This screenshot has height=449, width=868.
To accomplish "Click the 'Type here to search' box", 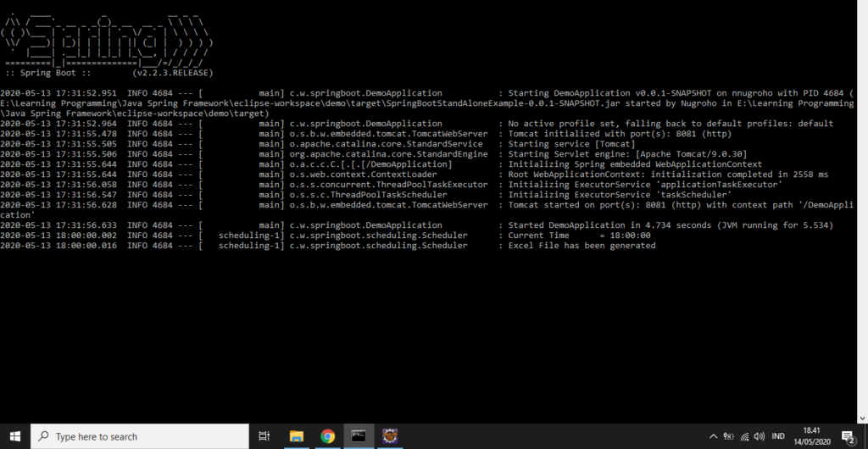I will [x=140, y=435].
